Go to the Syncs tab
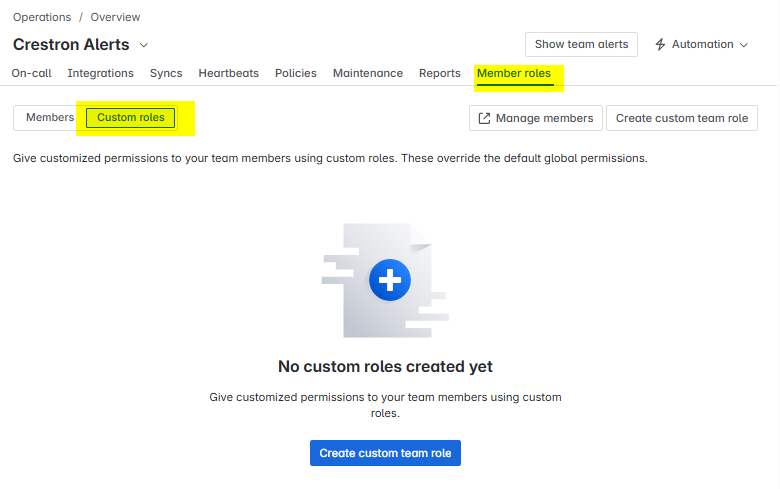 [x=166, y=73]
